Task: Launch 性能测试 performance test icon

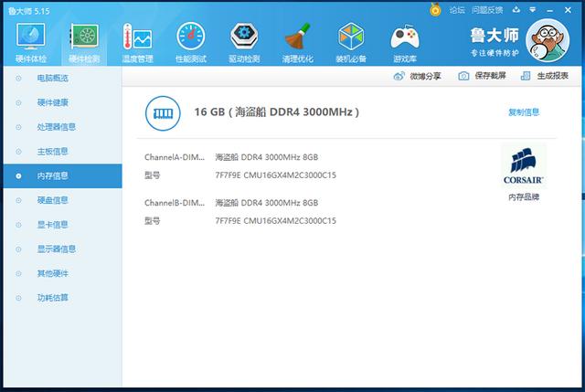Action: coord(191,41)
